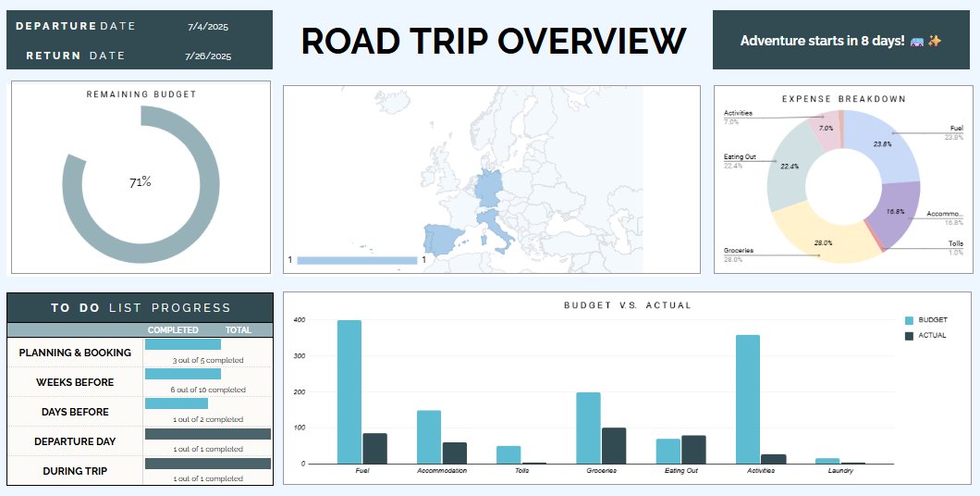The image size is (980, 496).
Task: Select the DURING TRIP row label
Action: [75, 471]
